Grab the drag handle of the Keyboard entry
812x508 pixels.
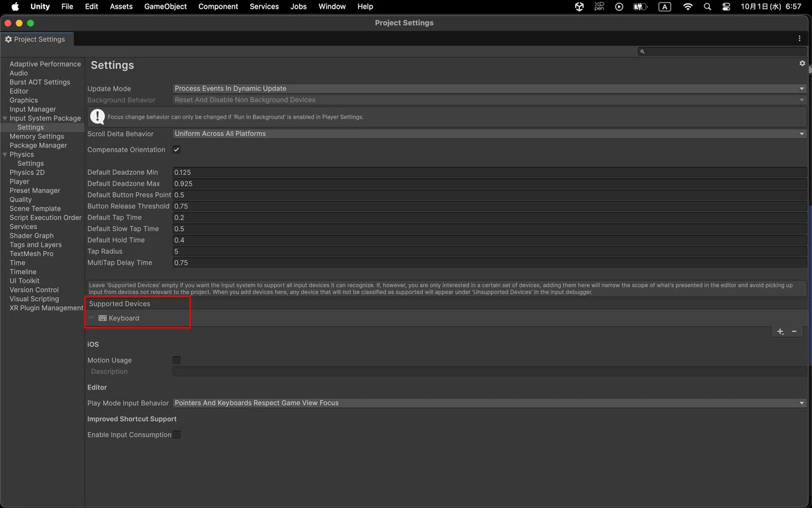pyautogui.click(x=92, y=318)
